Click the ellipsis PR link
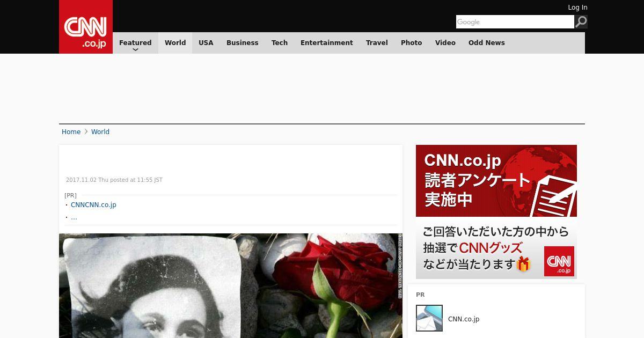Viewport: 644px width, 338px height. [74, 217]
